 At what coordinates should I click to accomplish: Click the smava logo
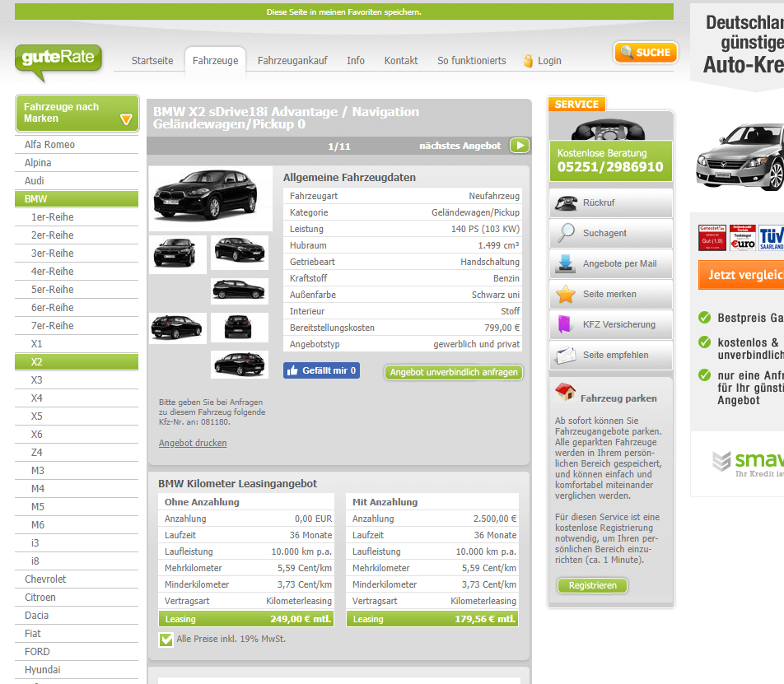coord(748,463)
